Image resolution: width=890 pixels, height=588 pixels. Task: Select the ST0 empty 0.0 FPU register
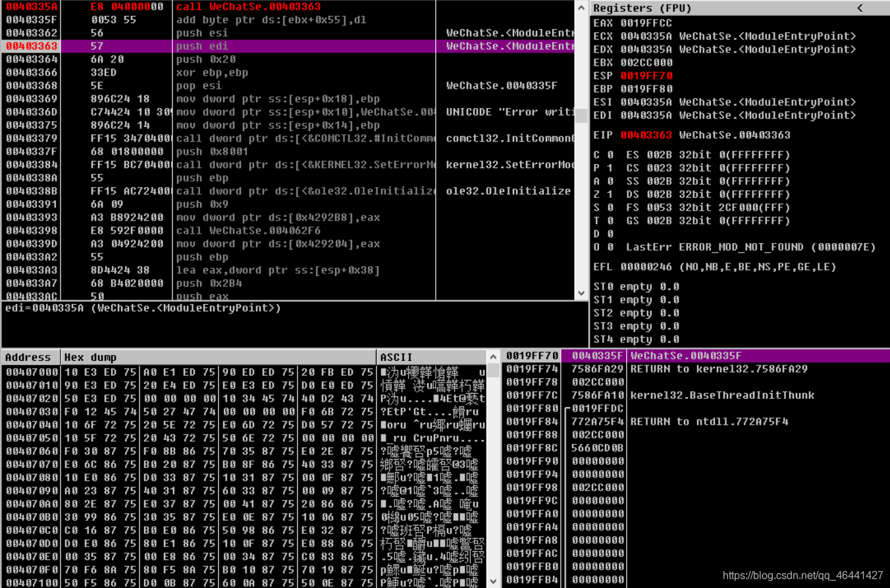[636, 286]
